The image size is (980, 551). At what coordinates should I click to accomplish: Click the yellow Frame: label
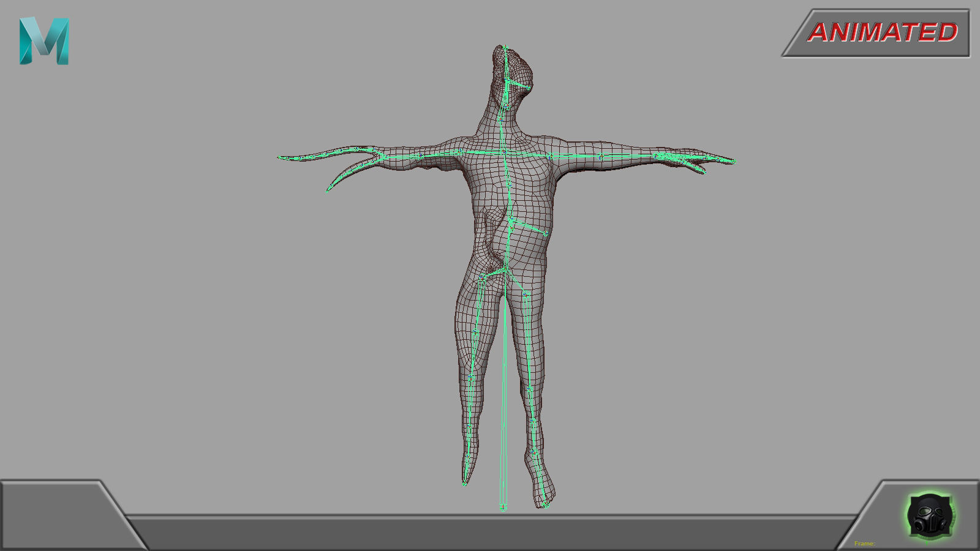[864, 544]
